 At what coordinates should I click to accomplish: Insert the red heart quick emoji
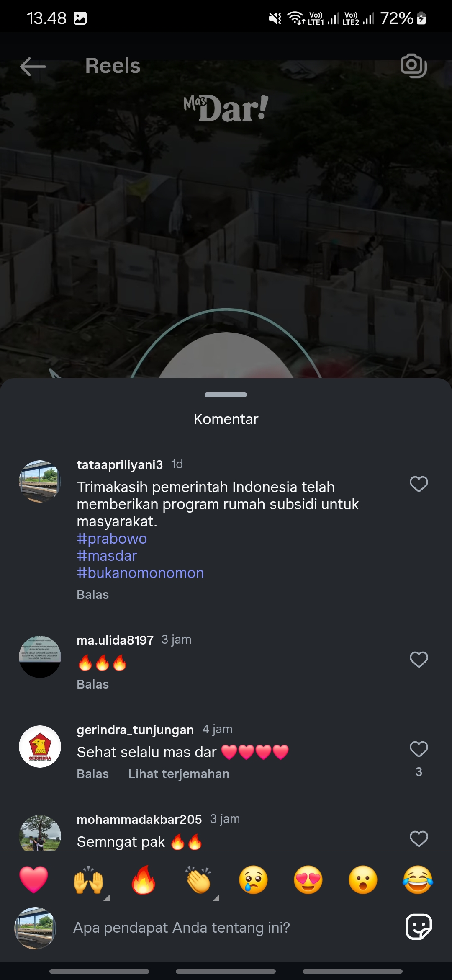[x=34, y=879]
